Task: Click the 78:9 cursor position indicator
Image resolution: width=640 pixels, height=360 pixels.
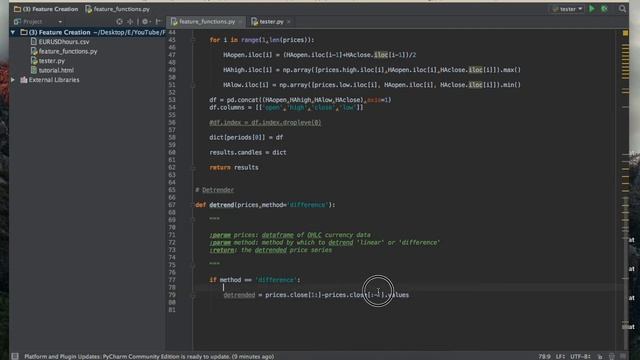Action: pos(544,356)
